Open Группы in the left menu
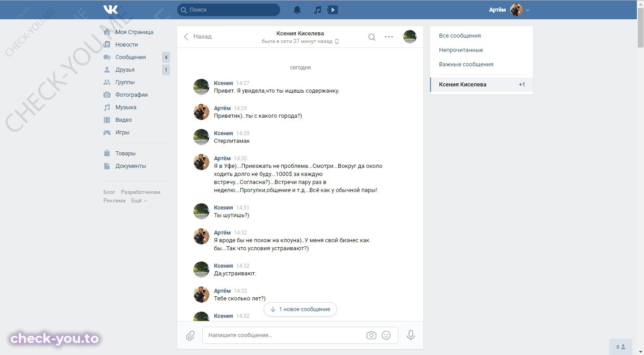 [x=125, y=82]
